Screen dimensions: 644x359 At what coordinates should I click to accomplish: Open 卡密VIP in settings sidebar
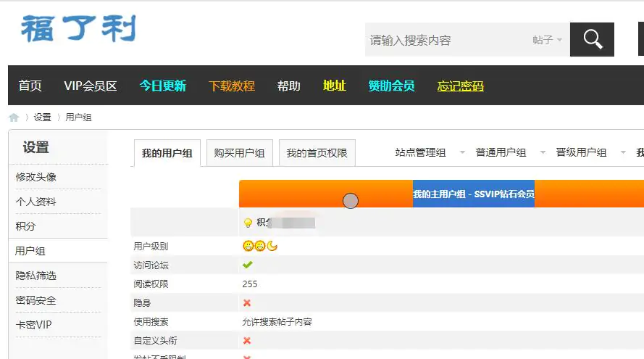(33, 325)
